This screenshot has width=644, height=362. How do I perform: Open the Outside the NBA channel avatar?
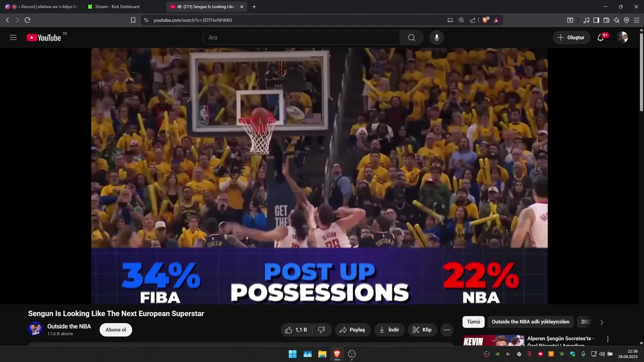pyautogui.click(x=36, y=329)
